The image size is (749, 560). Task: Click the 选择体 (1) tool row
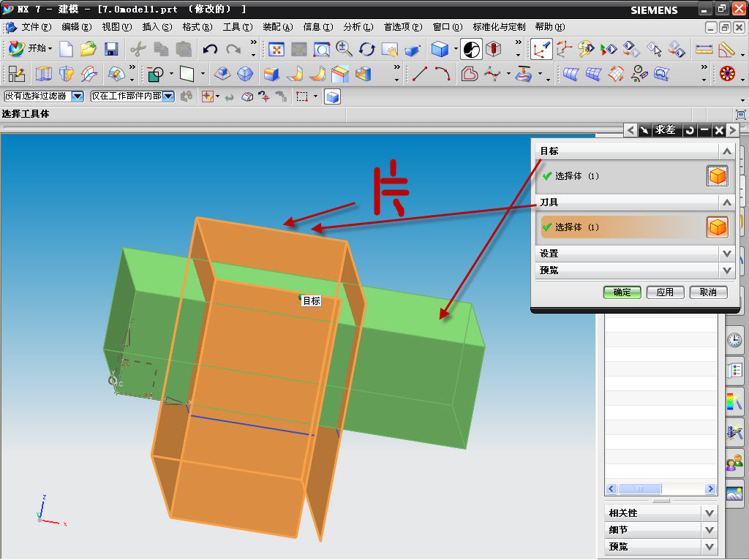tap(634, 227)
